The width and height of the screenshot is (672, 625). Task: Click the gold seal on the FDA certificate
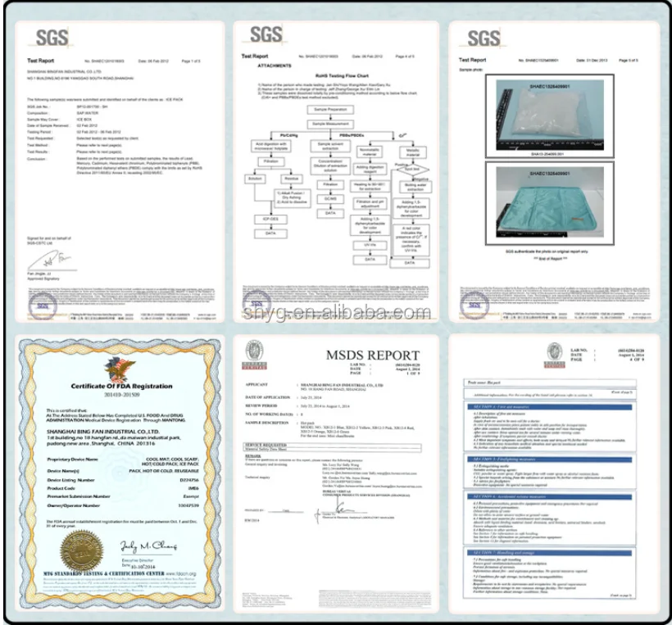[x=81, y=552]
